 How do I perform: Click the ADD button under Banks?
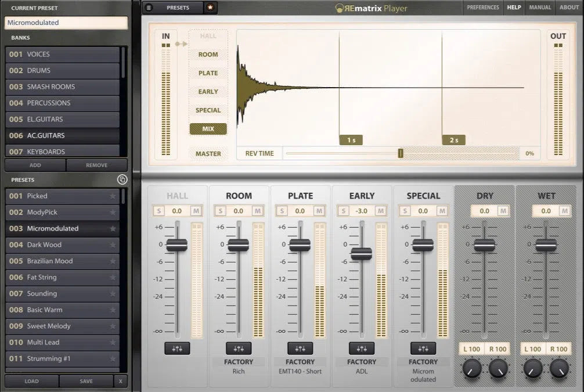pyautogui.click(x=35, y=165)
